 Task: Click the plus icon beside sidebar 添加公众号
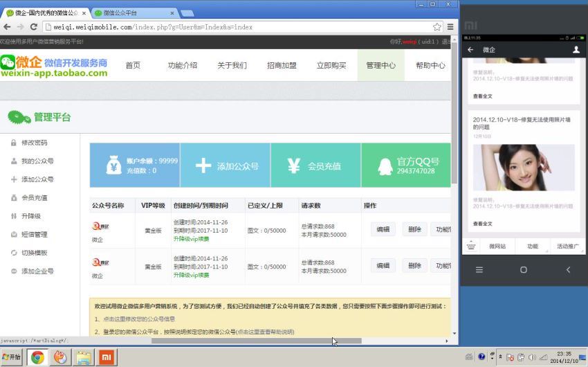(x=14, y=179)
